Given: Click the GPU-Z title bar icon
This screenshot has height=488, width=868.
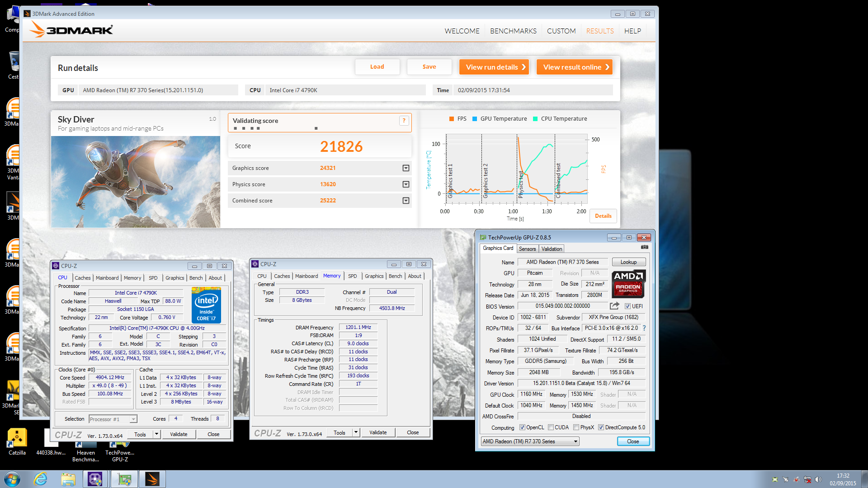Looking at the screenshot, I should coord(483,237).
